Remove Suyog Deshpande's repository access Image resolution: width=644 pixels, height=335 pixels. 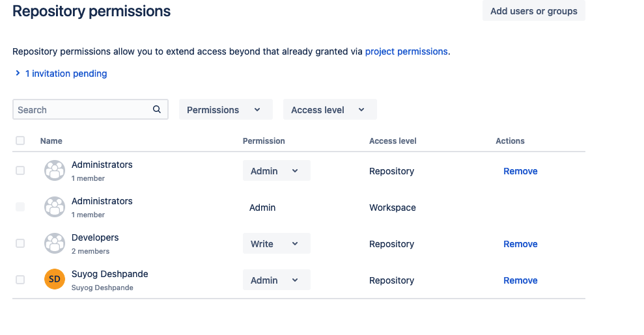[x=520, y=280]
